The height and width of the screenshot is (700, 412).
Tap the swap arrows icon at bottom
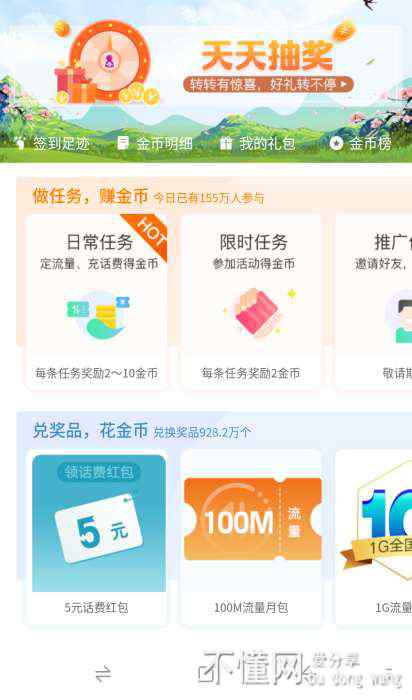(103, 674)
